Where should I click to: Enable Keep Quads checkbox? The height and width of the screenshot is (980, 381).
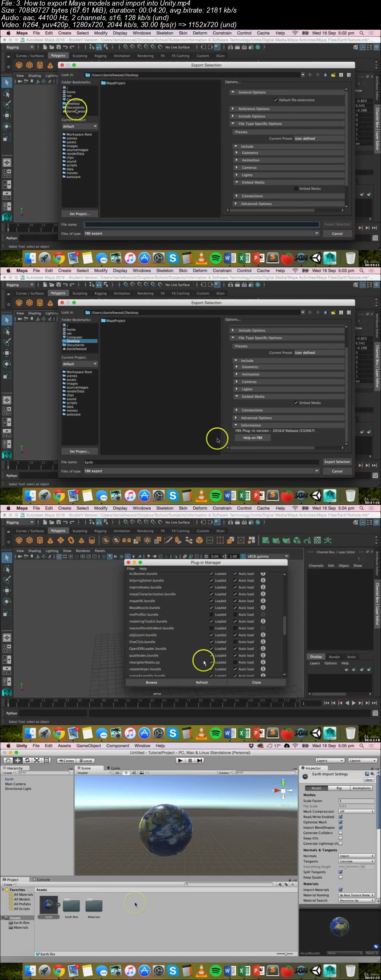tap(340, 877)
